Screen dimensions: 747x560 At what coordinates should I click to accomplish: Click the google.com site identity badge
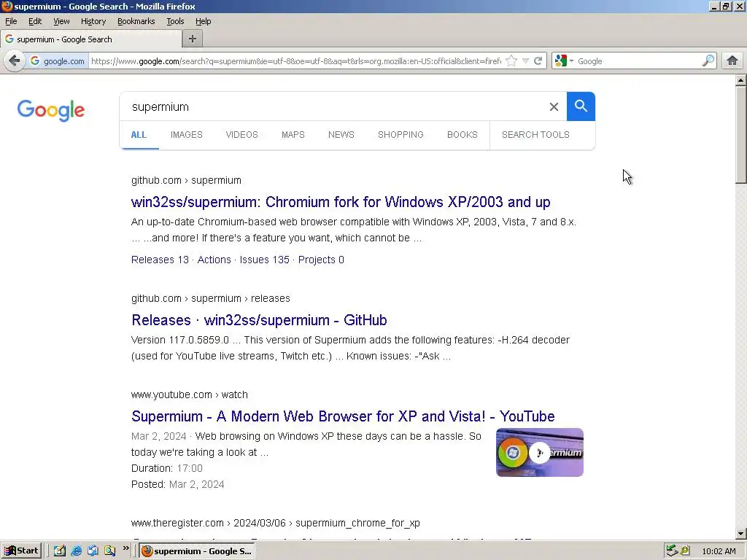[57, 61]
